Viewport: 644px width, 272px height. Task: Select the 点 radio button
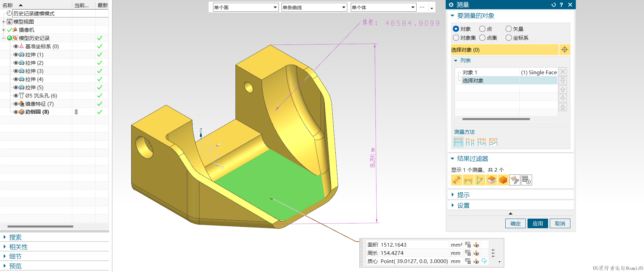482,29
